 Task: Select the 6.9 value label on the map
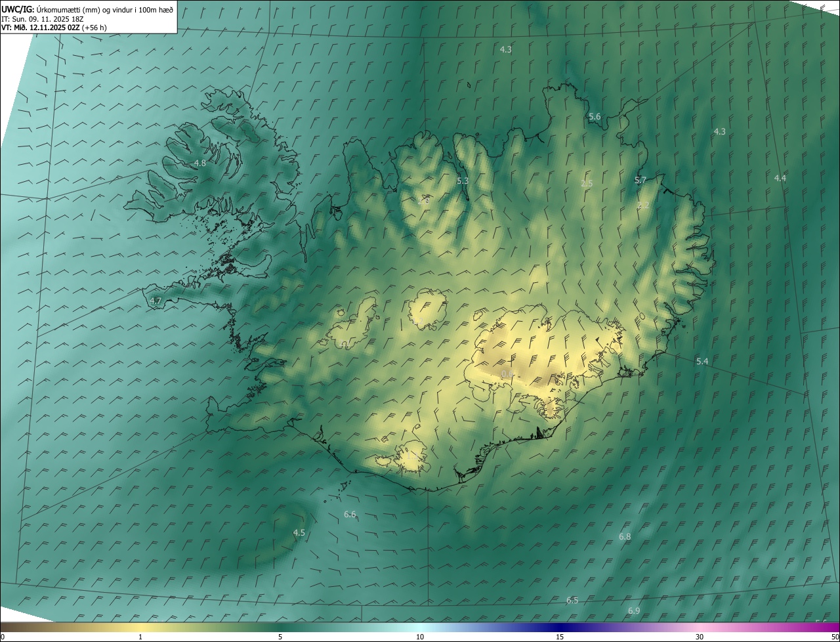tap(634, 610)
